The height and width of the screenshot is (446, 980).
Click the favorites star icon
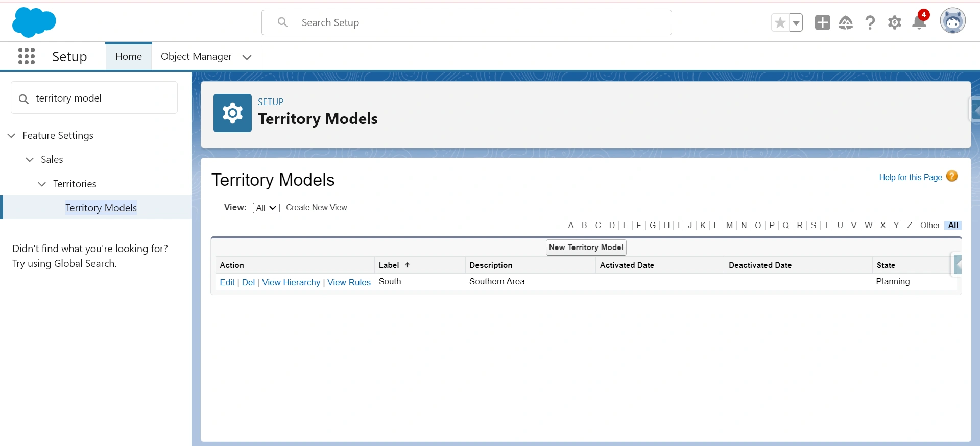(780, 23)
